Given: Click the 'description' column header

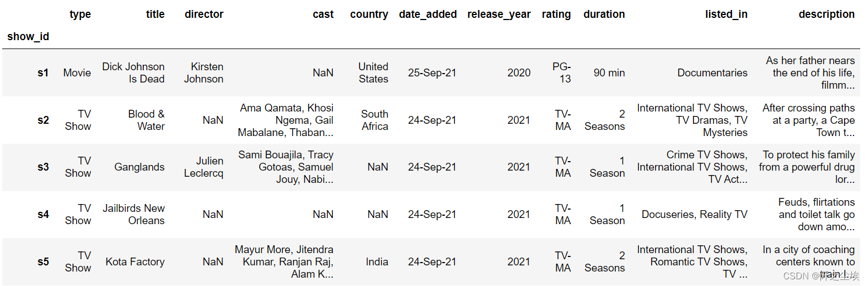Looking at the screenshot, I should coord(827,14).
